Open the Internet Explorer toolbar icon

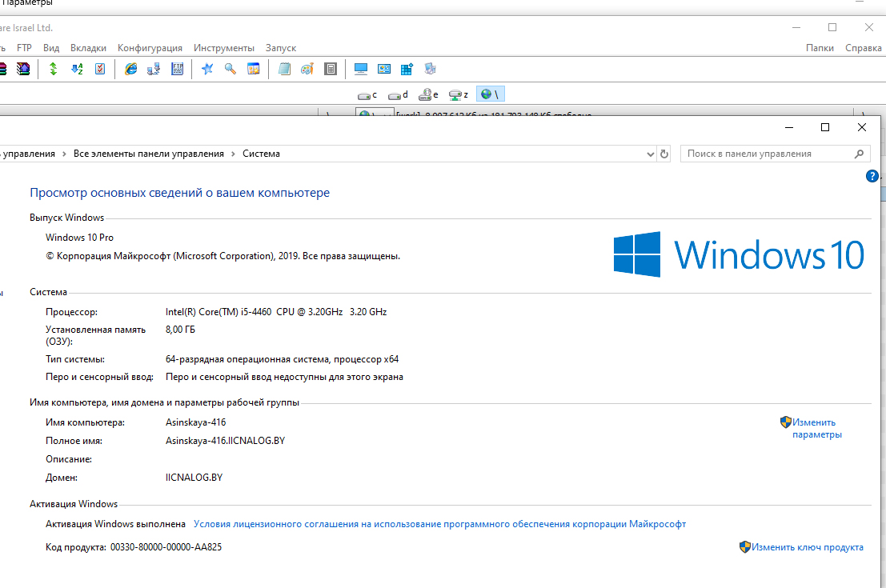click(x=131, y=69)
